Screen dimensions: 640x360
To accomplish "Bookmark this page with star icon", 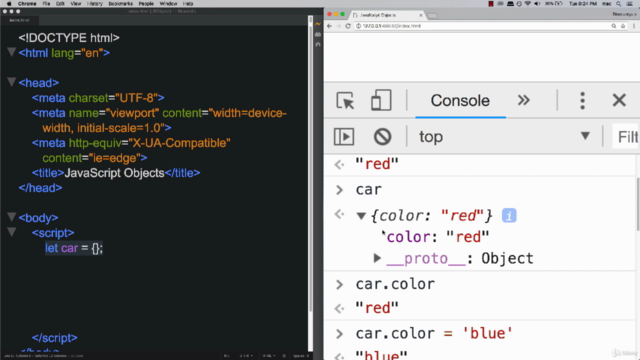I will click(623, 26).
